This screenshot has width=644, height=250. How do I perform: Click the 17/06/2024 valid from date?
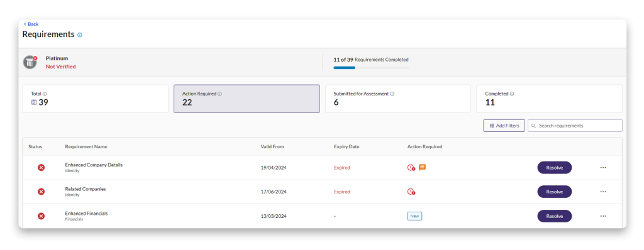(x=274, y=192)
